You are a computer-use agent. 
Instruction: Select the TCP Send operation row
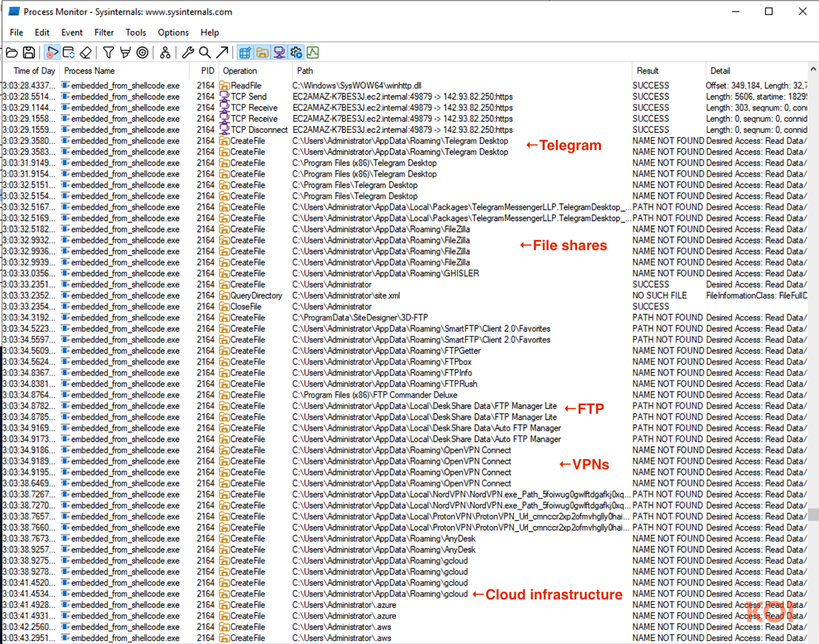tap(405, 97)
